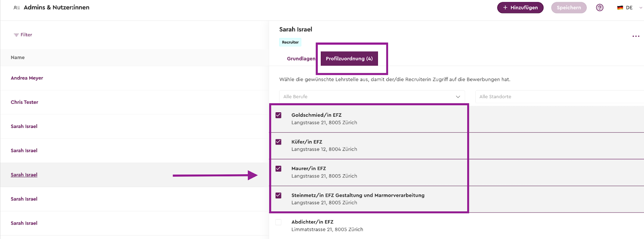The image size is (644, 239).
Task: Click the Speichern button
Action: [569, 8]
